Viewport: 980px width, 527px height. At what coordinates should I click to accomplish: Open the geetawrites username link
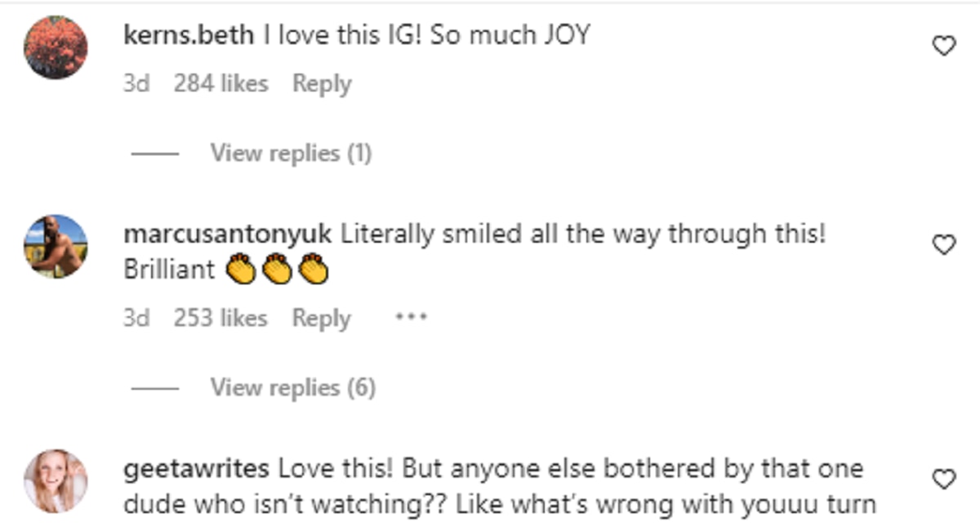click(196, 469)
